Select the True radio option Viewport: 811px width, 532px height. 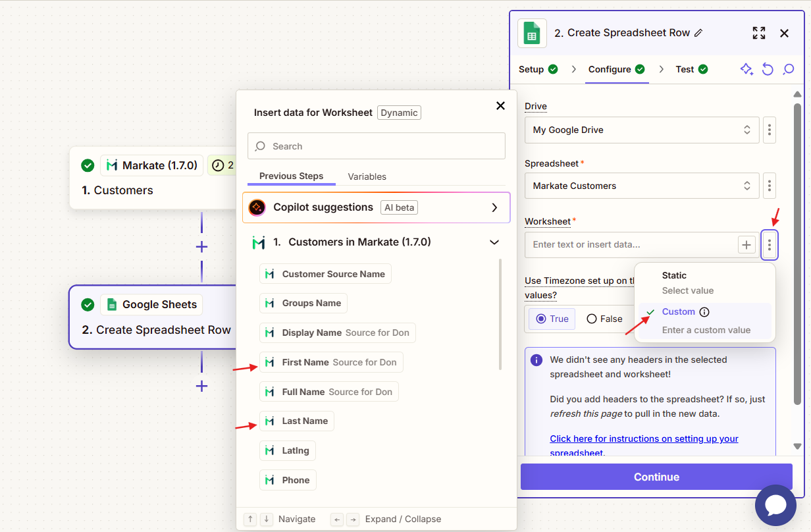coord(553,319)
